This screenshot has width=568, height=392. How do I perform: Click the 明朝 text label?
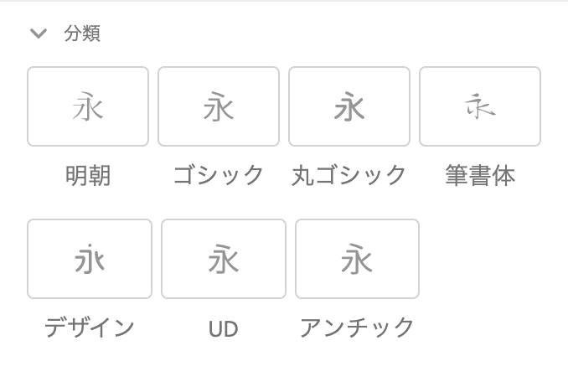coord(88,175)
